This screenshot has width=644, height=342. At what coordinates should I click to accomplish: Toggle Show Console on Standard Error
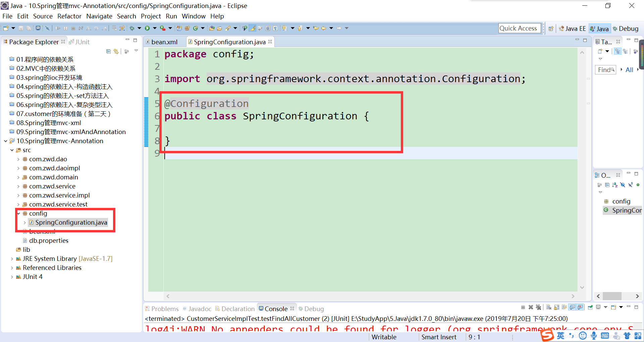coord(580,307)
